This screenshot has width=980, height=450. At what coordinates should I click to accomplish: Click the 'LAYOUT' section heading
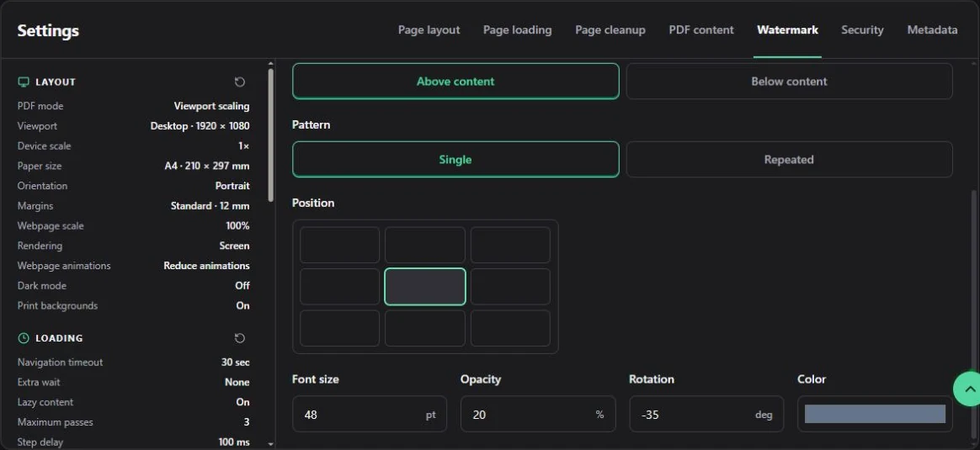click(x=56, y=82)
